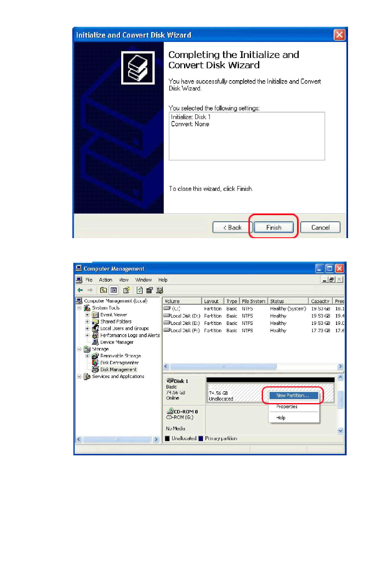Sort by the Type column header
Screen dimensions: 392x568
coord(232,301)
